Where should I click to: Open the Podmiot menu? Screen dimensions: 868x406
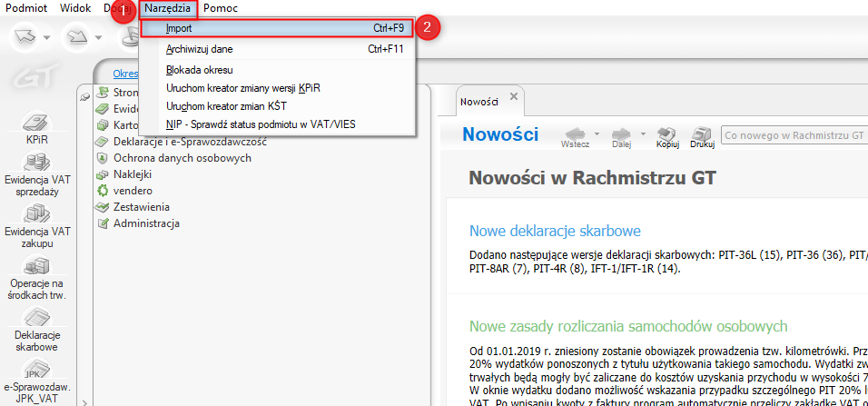pos(26,8)
